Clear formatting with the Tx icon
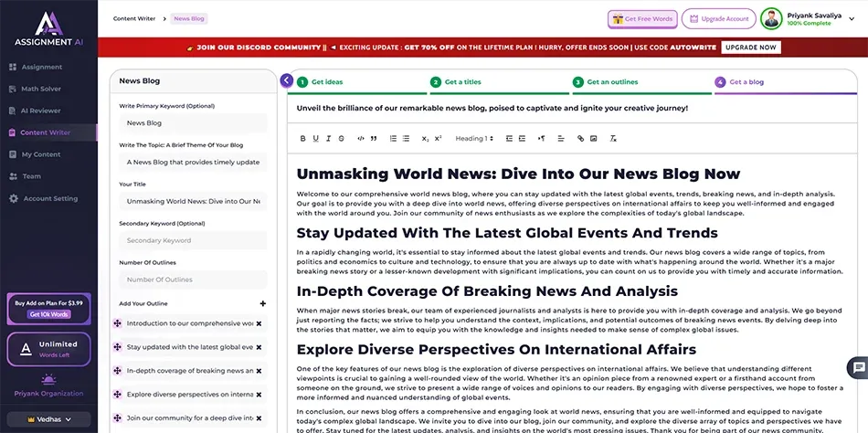Screen dimensions: 868x433 pyautogui.click(x=613, y=139)
